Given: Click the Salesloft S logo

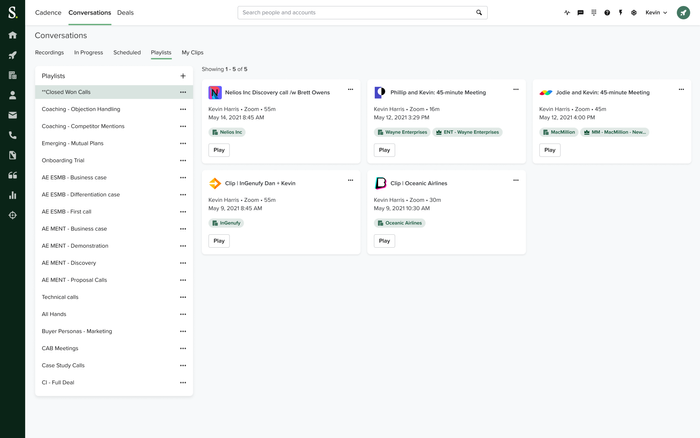Looking at the screenshot, I should coord(12,12).
